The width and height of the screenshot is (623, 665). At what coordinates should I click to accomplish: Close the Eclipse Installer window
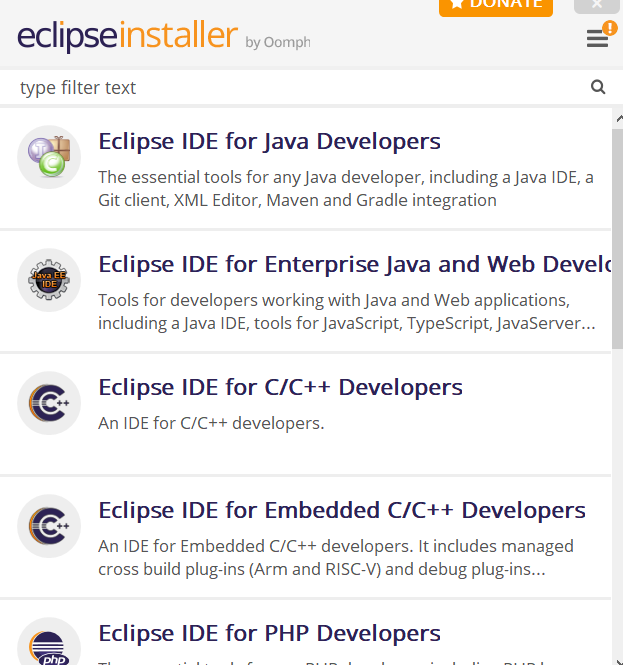pos(597,5)
